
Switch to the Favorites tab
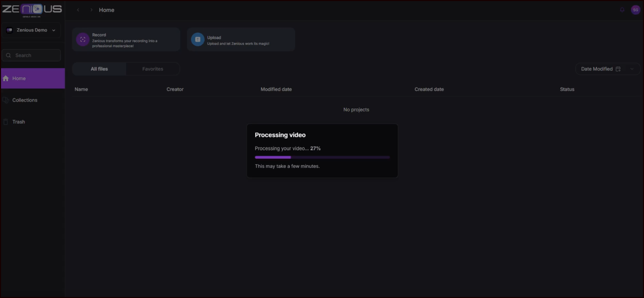pos(153,69)
